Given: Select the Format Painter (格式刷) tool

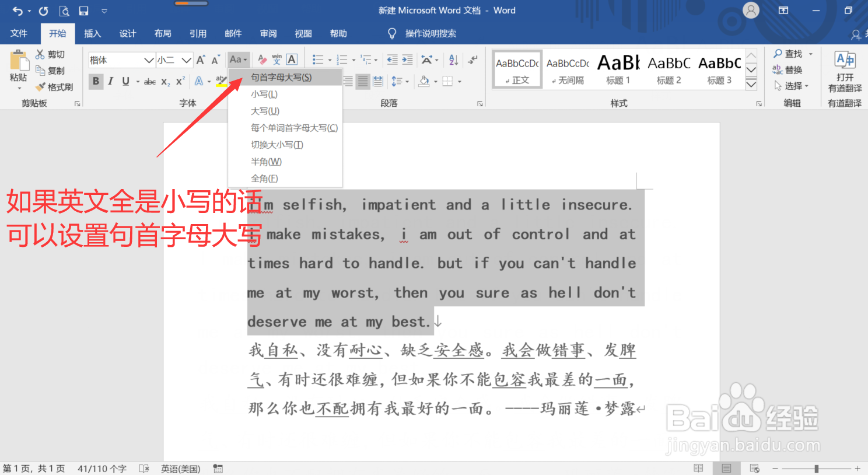Looking at the screenshot, I should pyautogui.click(x=55, y=86).
